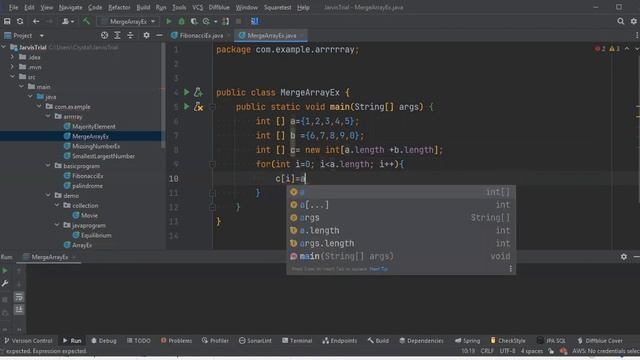
Task: Click the Save All toolbar icon
Action: 7,21
